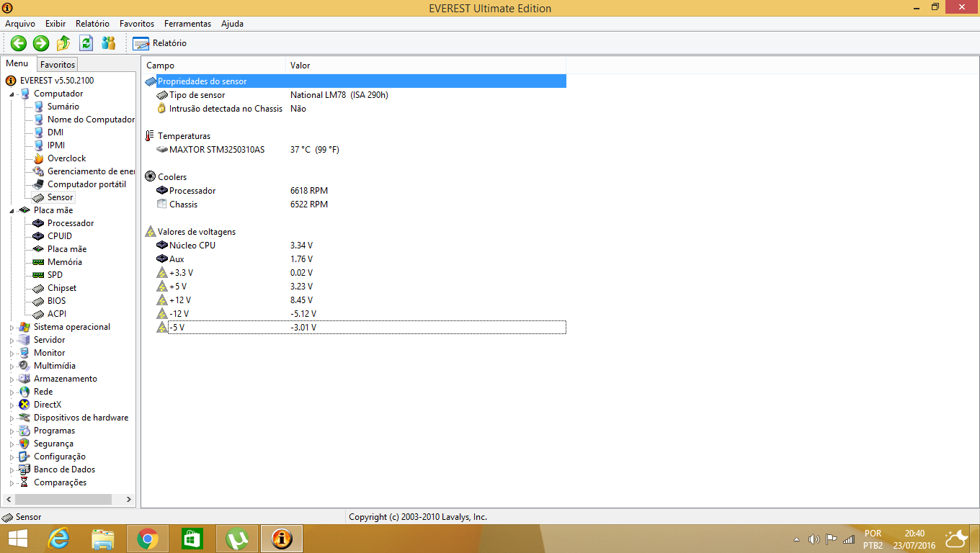The height and width of the screenshot is (553, 980).
Task: Click the Comparações hourglass icon
Action: (x=25, y=482)
